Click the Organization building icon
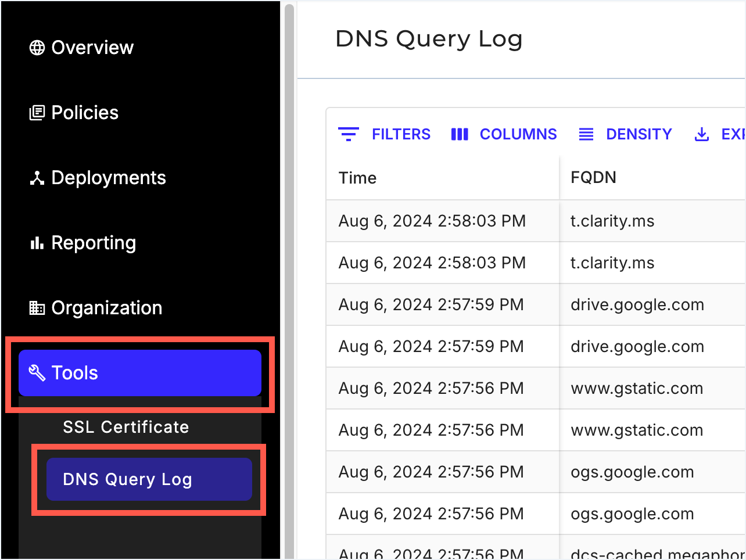The height and width of the screenshot is (560, 746). coord(37,308)
